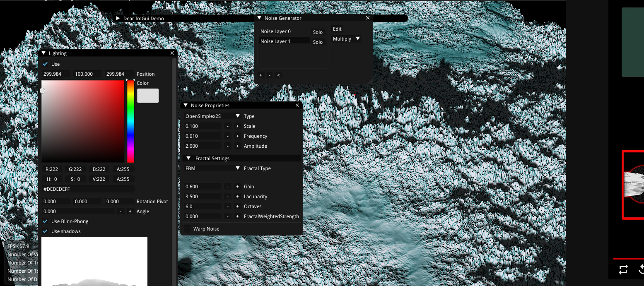
Task: Collapse the Noise Proprieties window
Action: pyautogui.click(x=186, y=106)
